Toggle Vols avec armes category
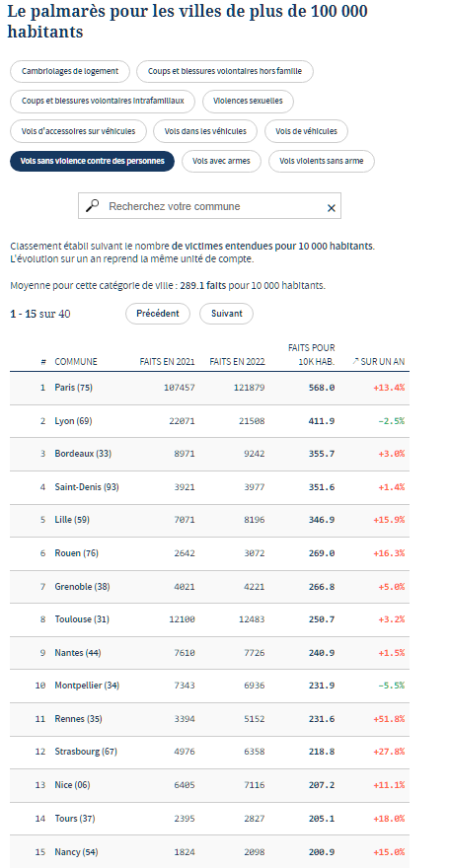 coord(221,161)
